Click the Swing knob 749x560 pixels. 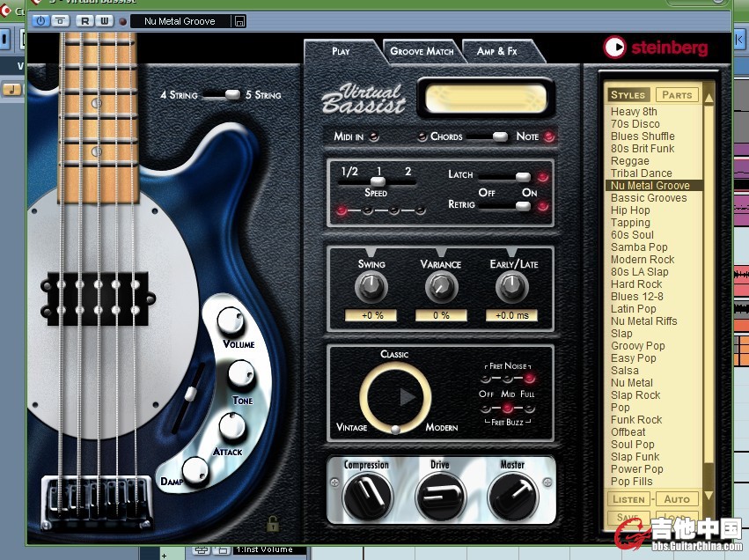[x=371, y=287]
